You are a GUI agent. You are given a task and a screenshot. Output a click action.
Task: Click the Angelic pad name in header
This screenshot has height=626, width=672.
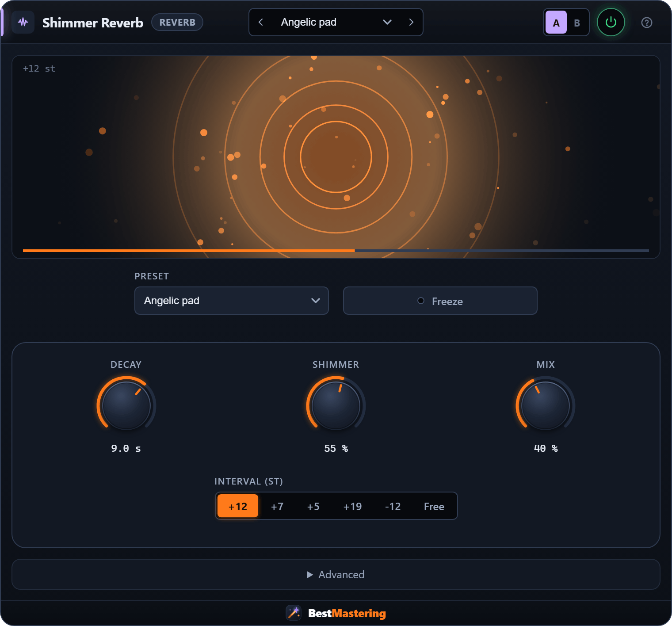[309, 22]
